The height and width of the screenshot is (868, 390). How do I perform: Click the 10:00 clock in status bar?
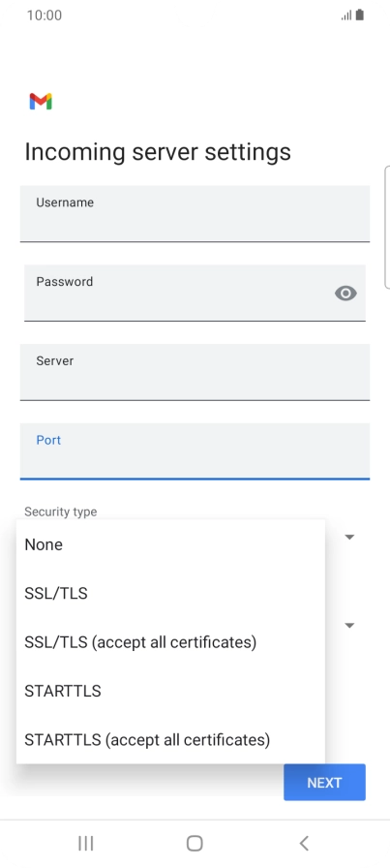coord(45,15)
